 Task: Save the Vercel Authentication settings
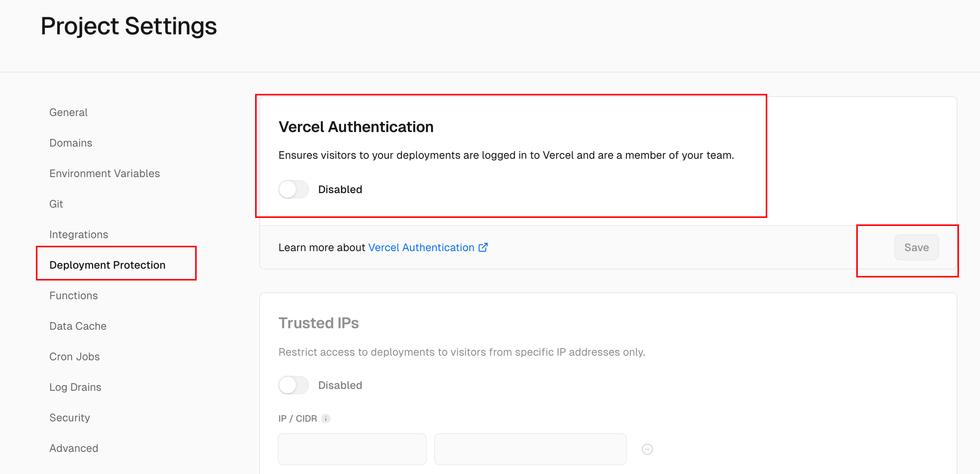(916, 247)
